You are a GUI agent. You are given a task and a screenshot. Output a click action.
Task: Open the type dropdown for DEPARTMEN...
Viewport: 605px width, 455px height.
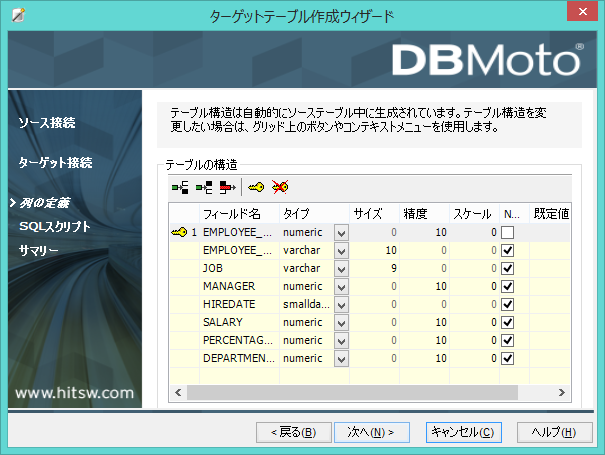(x=341, y=359)
